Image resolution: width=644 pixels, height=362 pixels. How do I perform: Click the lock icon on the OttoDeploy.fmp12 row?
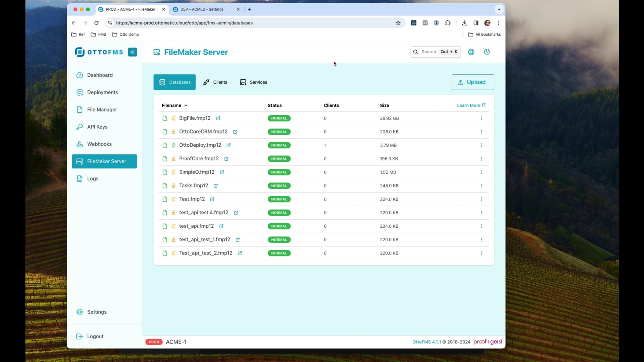point(174,145)
